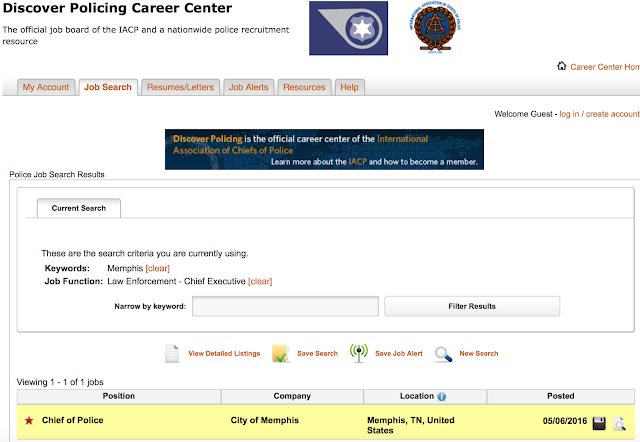Viewport: 640px width, 442px height.
Task: Switch to the Resumes/Letters tab
Action: [180, 87]
